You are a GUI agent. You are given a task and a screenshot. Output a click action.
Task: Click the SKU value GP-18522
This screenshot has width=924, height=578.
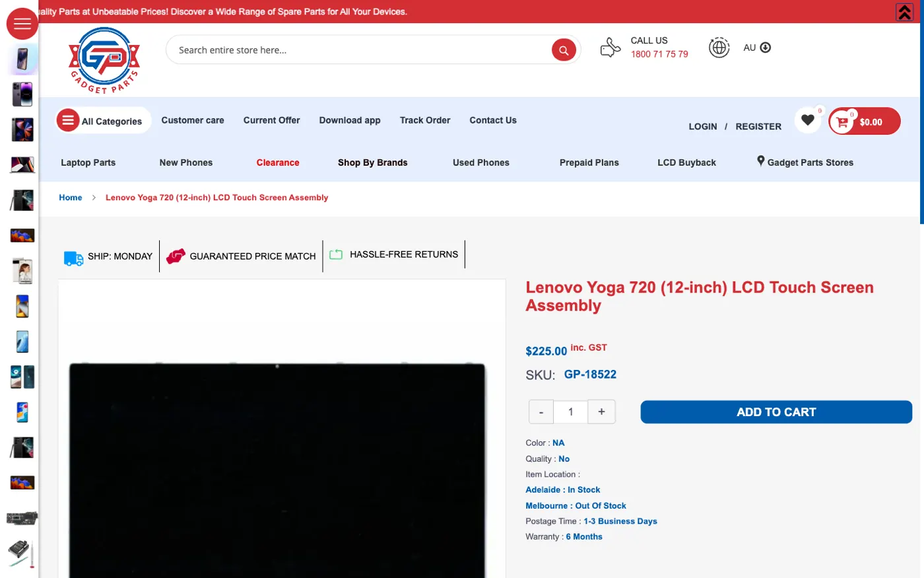(590, 375)
